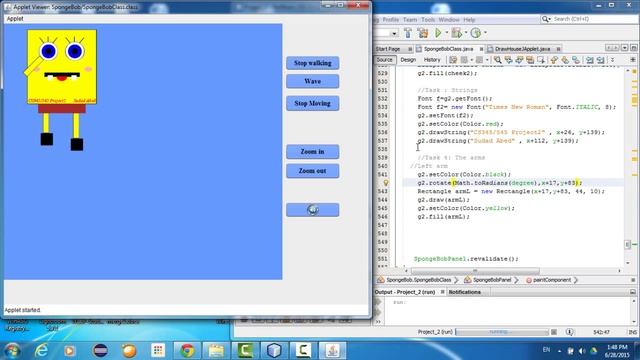
Task: Click the Clean and Build Project icon
Action: point(423,33)
